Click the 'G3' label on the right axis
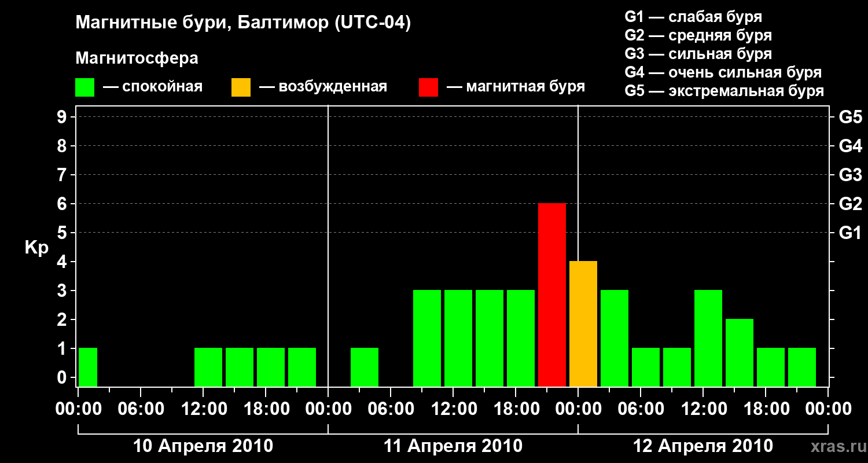 tap(851, 175)
